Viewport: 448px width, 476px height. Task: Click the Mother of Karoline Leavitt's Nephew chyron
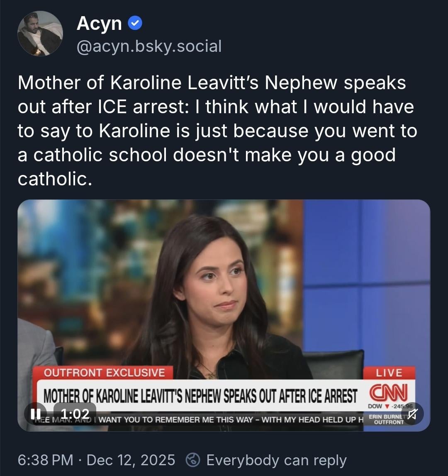(x=200, y=396)
